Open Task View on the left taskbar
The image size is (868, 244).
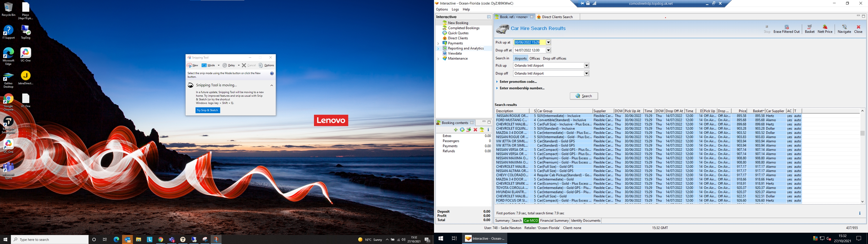click(105, 240)
